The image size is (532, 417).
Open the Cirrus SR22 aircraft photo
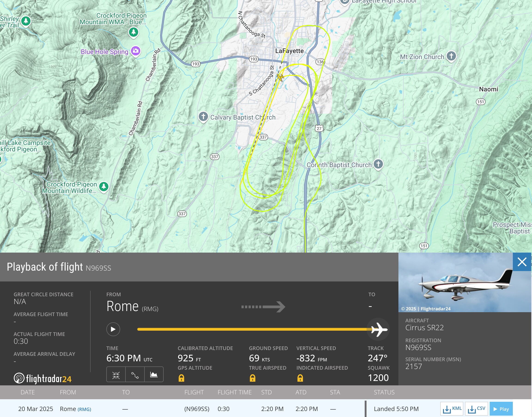point(465,282)
